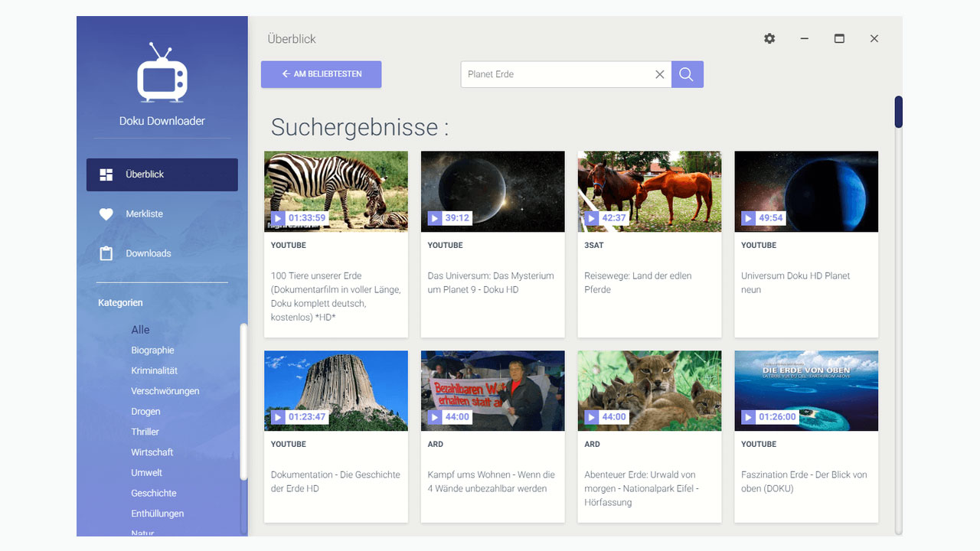Open Abenteuer Erde Nationalpark Eifel title
The image size is (980, 551).
[640, 488]
